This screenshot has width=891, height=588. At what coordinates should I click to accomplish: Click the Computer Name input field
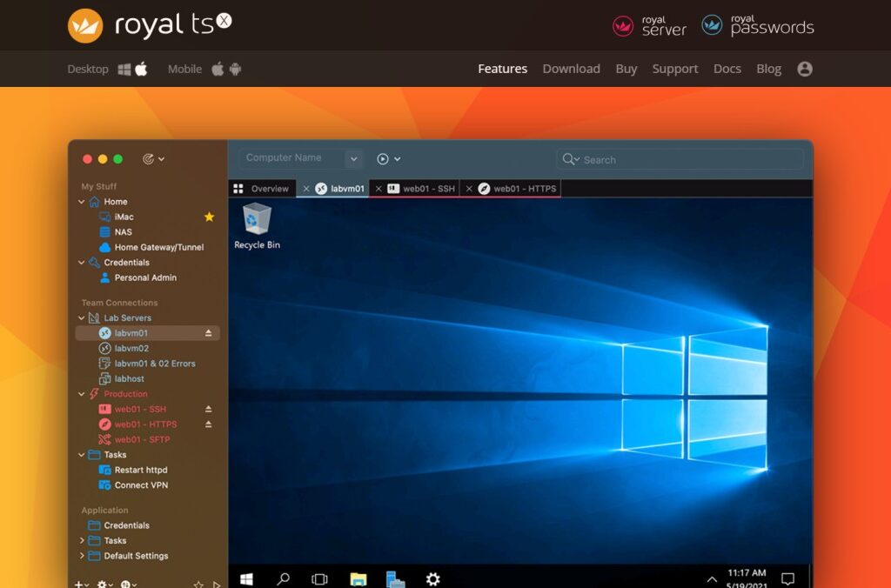(x=292, y=158)
